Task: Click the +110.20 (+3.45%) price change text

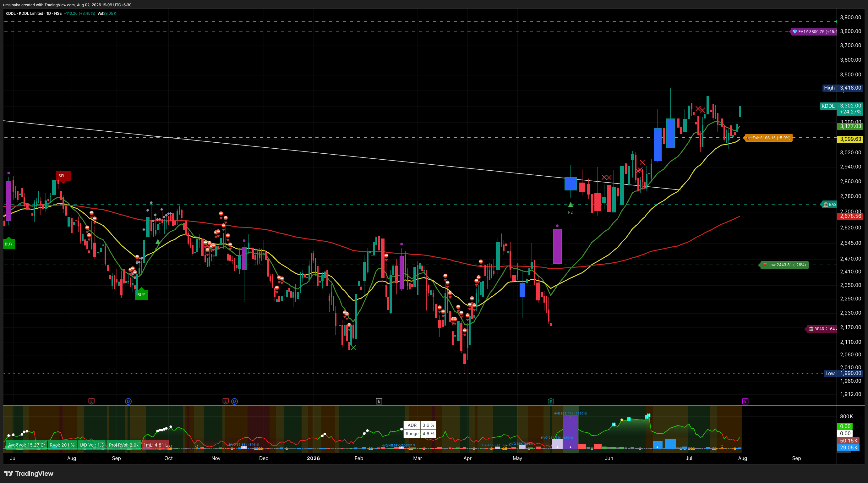Action: point(79,14)
